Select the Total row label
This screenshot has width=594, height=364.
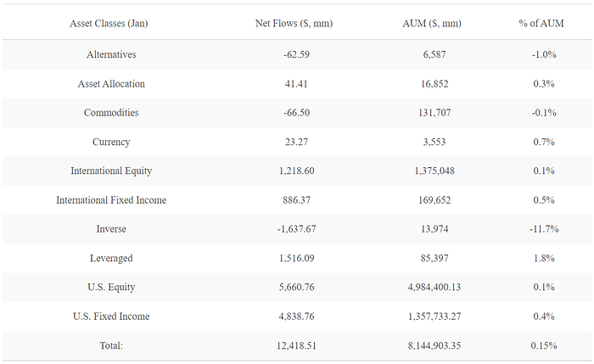[111, 345]
